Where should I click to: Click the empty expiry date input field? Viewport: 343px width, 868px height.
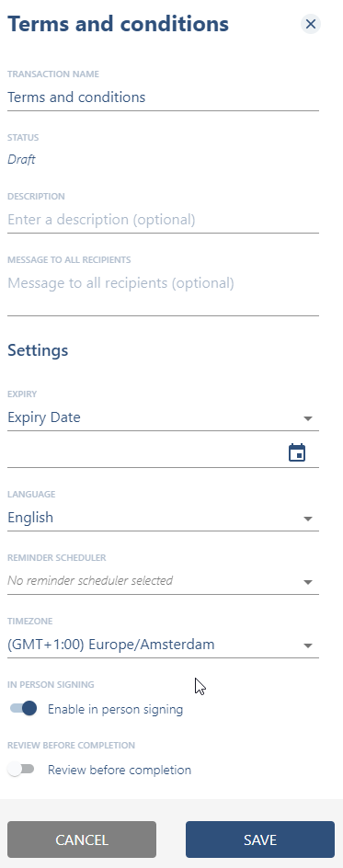point(146,452)
